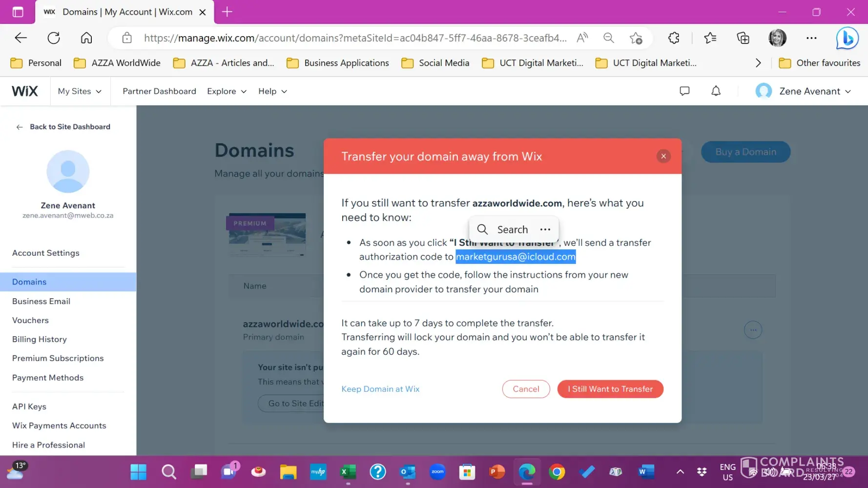Viewport: 868px width, 488px height.
Task: Open the Search popup above the selection
Action: coord(503,229)
